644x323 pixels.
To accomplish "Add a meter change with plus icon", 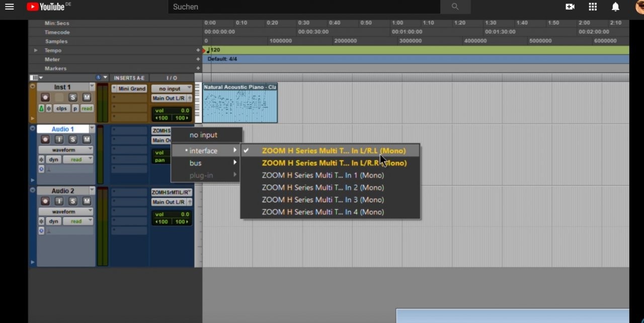I will click(x=198, y=59).
